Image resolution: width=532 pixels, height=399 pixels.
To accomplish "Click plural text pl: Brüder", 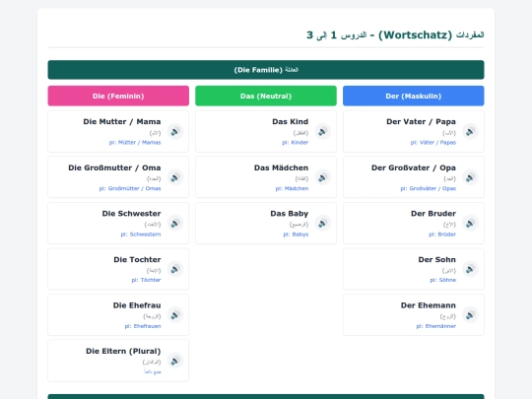I will point(442,234).
